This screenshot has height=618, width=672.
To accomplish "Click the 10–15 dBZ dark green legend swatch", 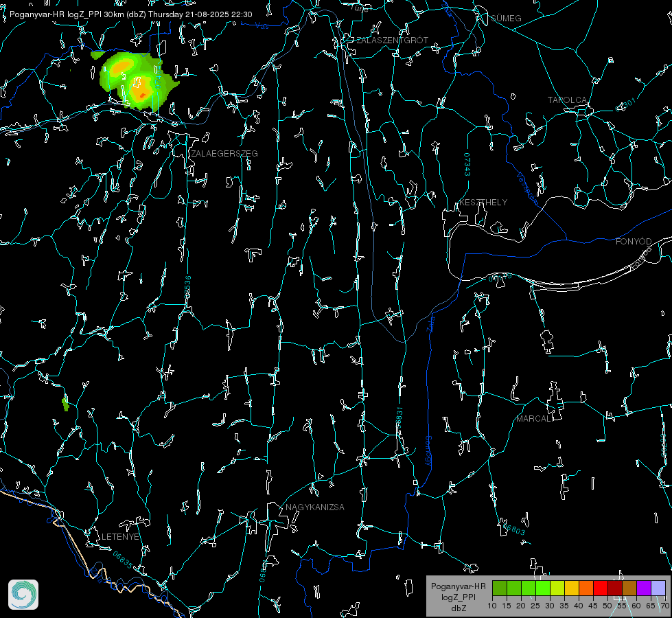I will point(500,588).
